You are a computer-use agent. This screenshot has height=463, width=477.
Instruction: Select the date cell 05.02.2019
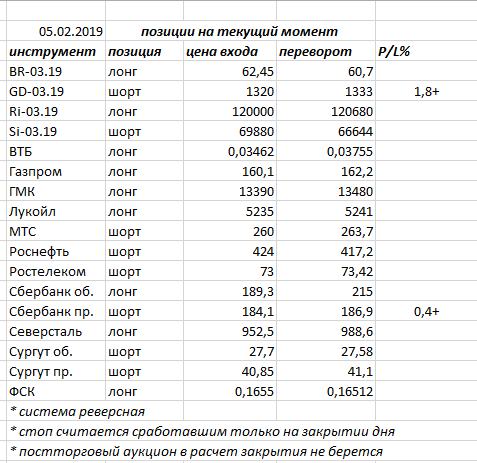pyautogui.click(x=56, y=31)
